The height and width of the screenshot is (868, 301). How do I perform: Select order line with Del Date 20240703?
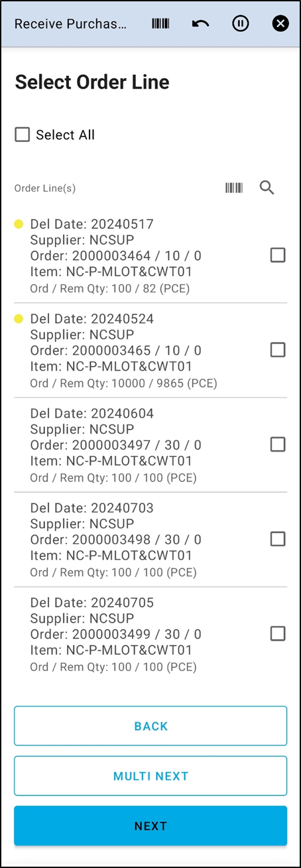[150, 540]
